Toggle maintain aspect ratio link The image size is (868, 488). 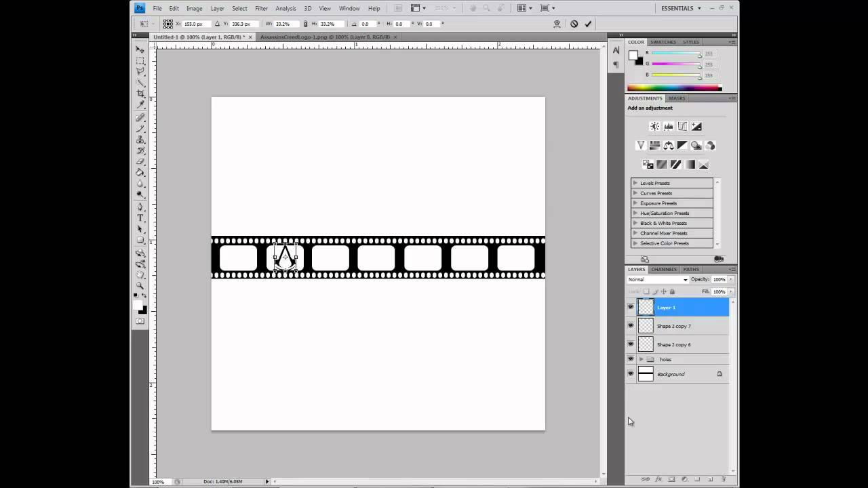tap(305, 24)
